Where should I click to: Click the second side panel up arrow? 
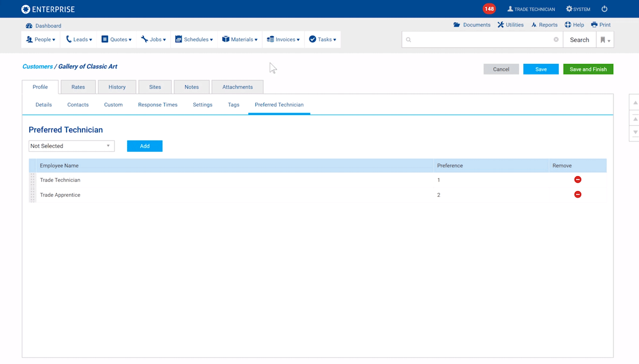point(635,119)
